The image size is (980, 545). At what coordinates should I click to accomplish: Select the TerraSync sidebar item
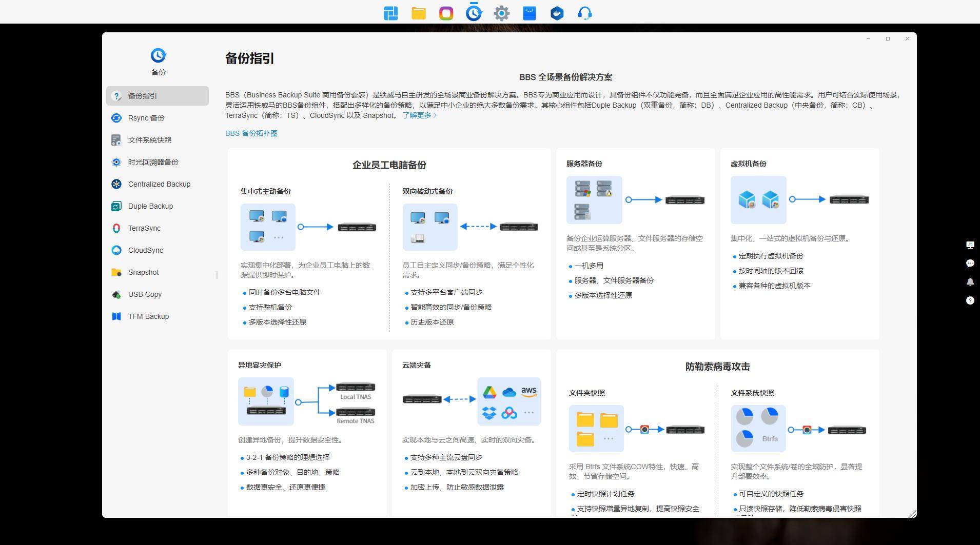(144, 228)
